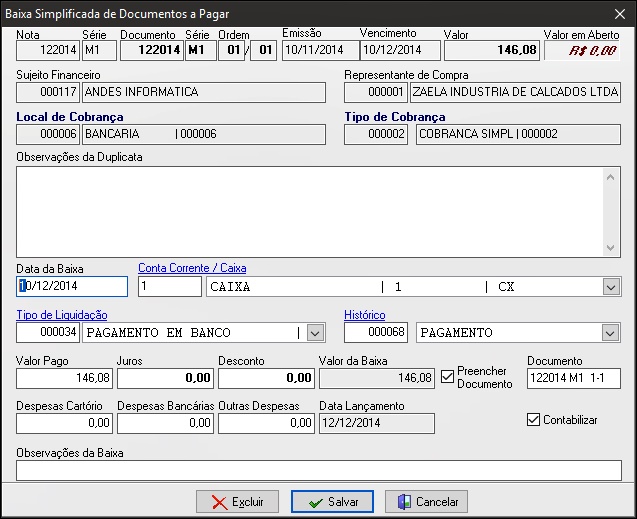This screenshot has height=519, width=637.
Task: Click the Outras Despesas field
Action: pos(266,424)
